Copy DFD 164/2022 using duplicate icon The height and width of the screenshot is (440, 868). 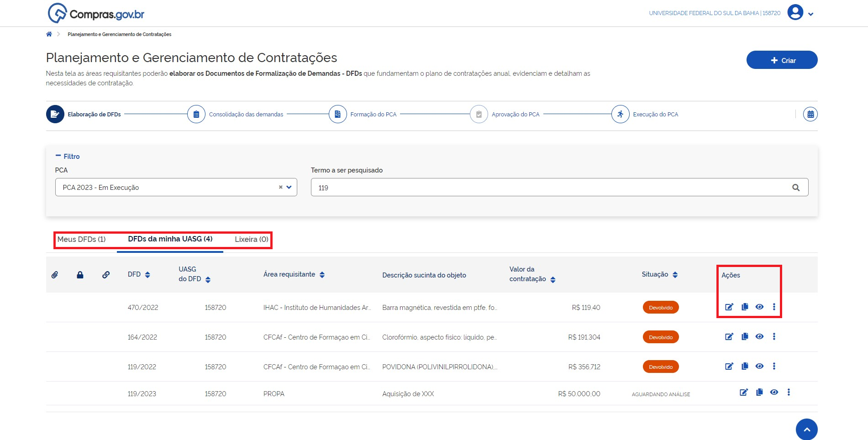click(745, 337)
